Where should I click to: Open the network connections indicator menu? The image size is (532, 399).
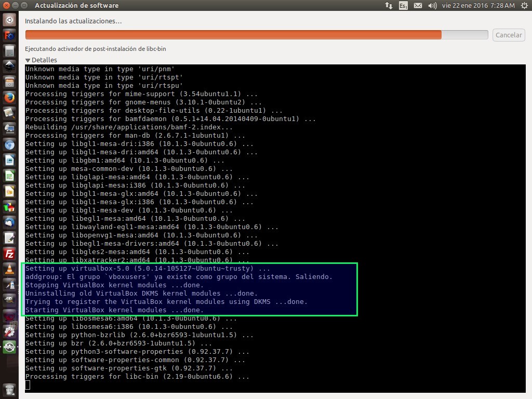[389, 6]
